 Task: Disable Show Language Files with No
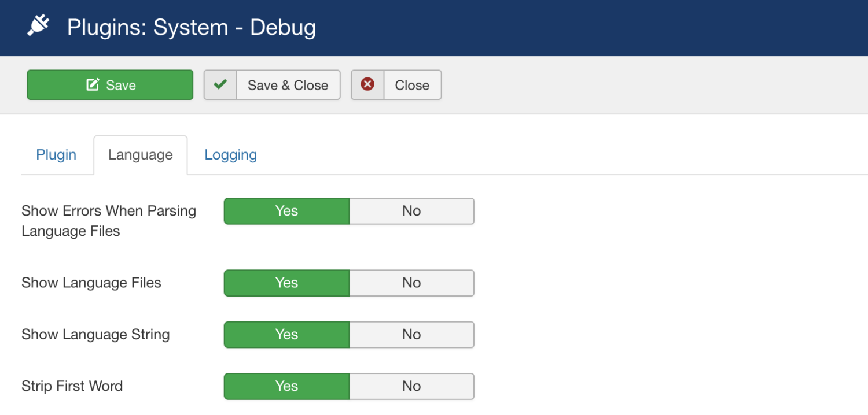pos(411,283)
